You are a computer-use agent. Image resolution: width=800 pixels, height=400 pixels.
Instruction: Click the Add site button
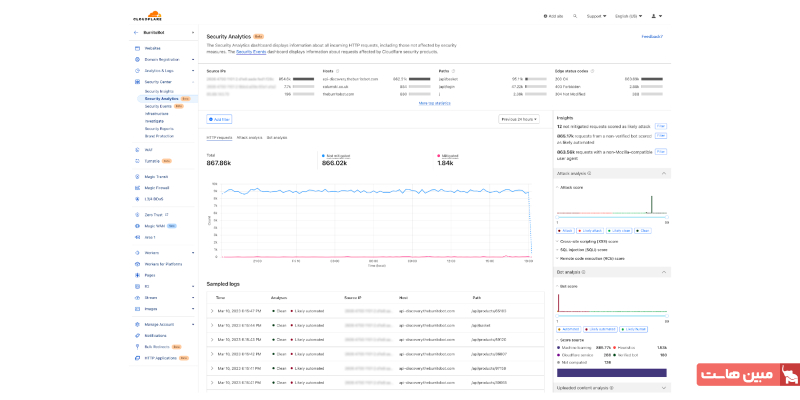(554, 16)
